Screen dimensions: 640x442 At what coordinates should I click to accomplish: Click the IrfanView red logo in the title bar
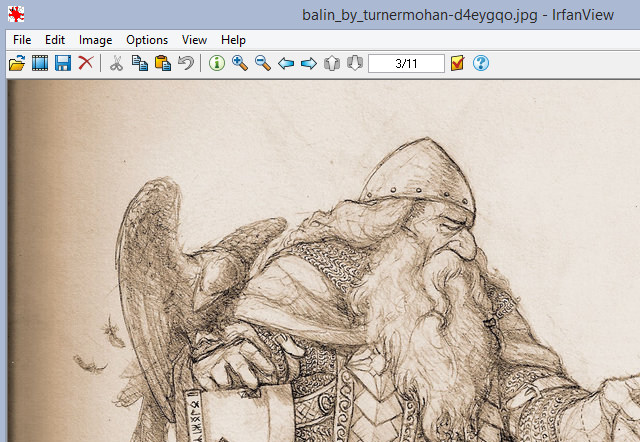click(16, 14)
